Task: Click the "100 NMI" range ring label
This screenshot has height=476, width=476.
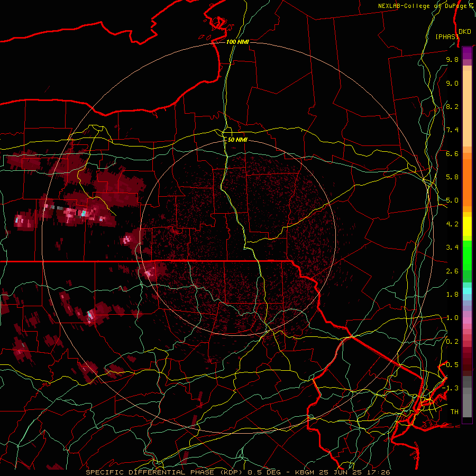Action: pyautogui.click(x=237, y=42)
